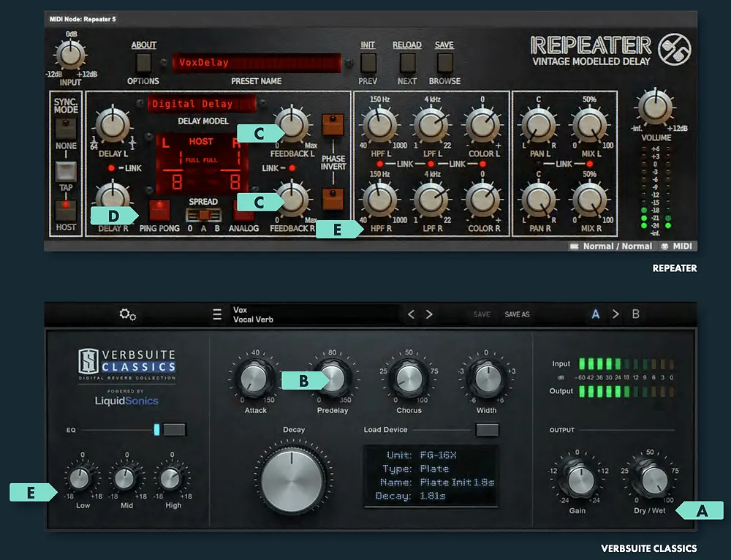This screenshot has width=731, height=560.
Task: Click the Dry / Wet knob
Action: 653,480
